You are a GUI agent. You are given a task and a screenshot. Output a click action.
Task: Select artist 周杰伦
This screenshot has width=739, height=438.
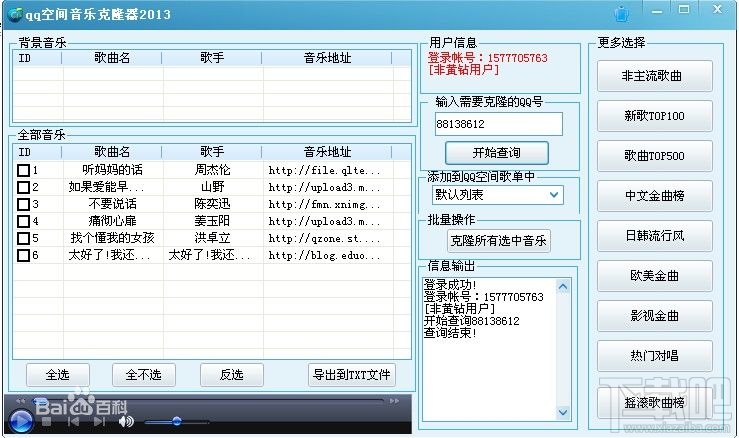[x=212, y=170]
